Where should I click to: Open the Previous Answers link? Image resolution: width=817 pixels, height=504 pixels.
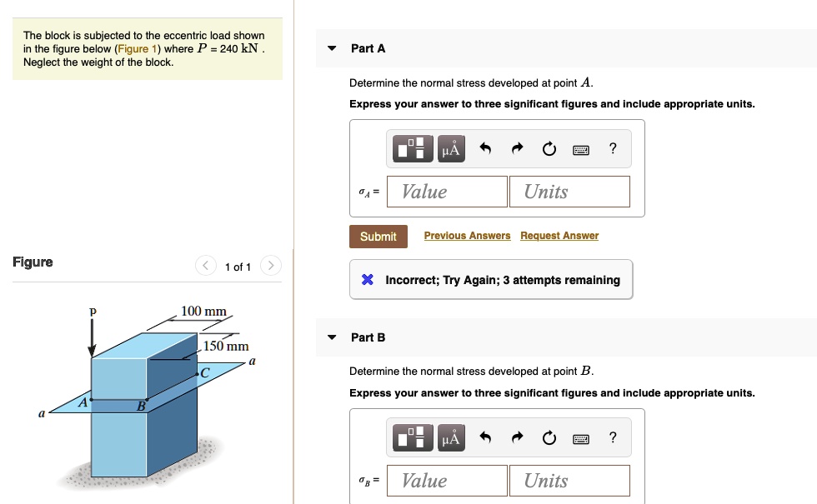467,236
